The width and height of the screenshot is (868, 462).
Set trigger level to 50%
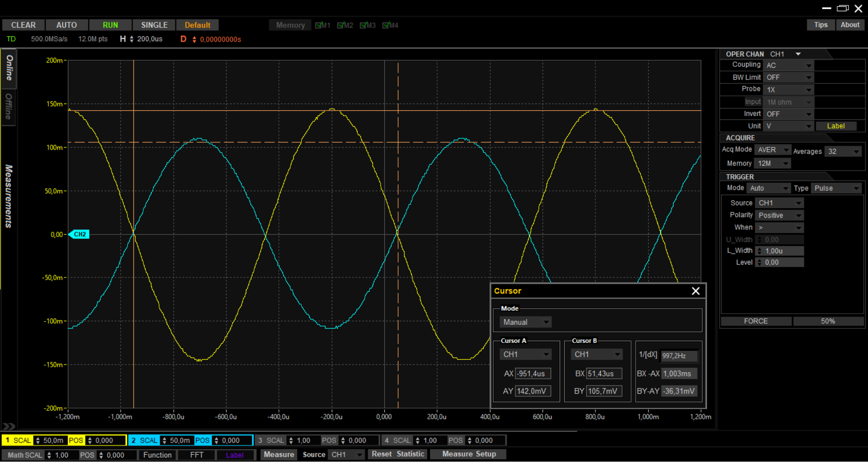click(828, 321)
